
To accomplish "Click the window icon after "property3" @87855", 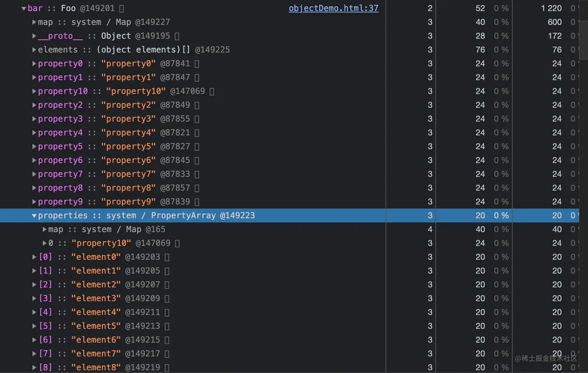I will 197,119.
